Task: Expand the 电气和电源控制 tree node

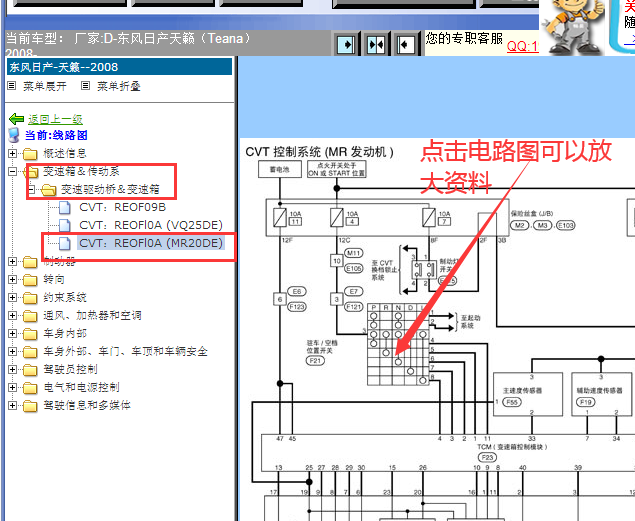Action: (x=12, y=387)
